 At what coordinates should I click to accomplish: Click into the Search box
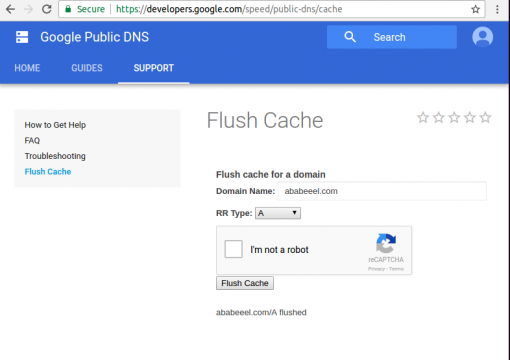coord(392,37)
